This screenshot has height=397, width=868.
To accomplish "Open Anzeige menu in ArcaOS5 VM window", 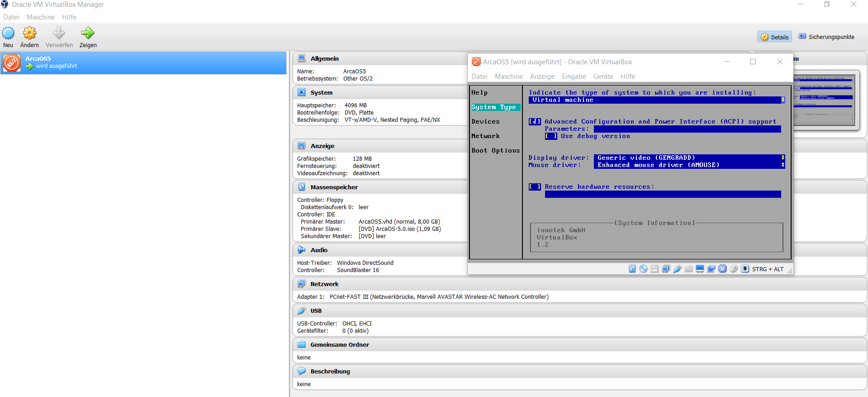I will point(542,77).
